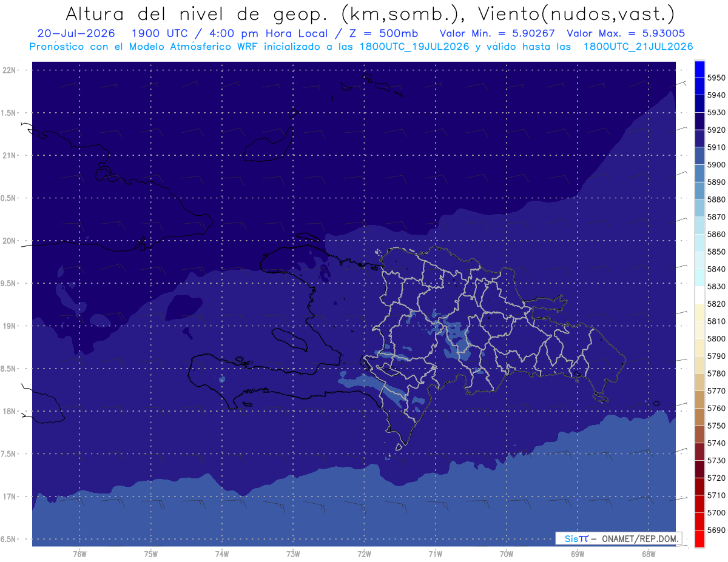Click the 'Valor Min. = 5.90267' value
The image size is (728, 562).
(499, 33)
